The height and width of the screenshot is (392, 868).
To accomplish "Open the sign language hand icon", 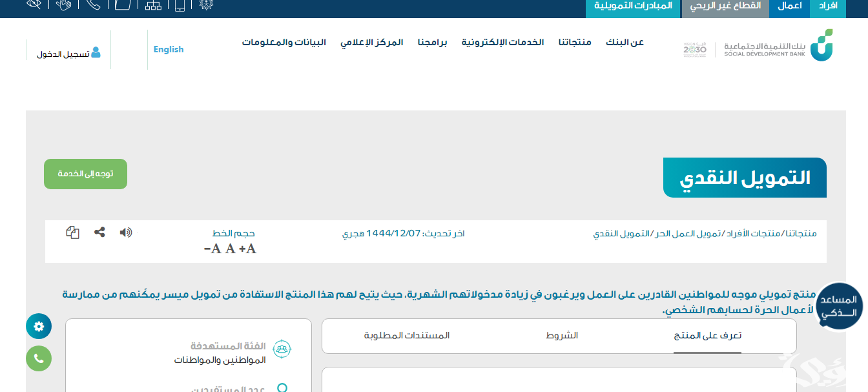I will click(x=63, y=5).
